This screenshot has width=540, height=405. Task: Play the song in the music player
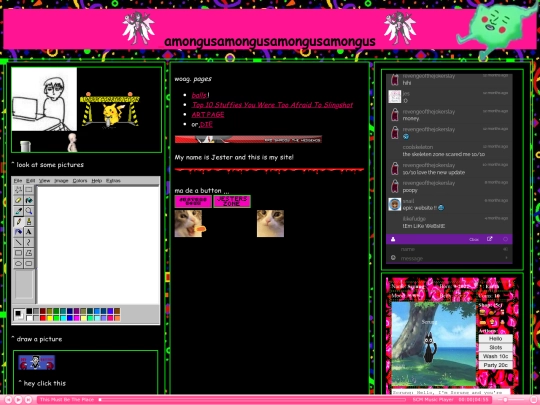(19, 400)
